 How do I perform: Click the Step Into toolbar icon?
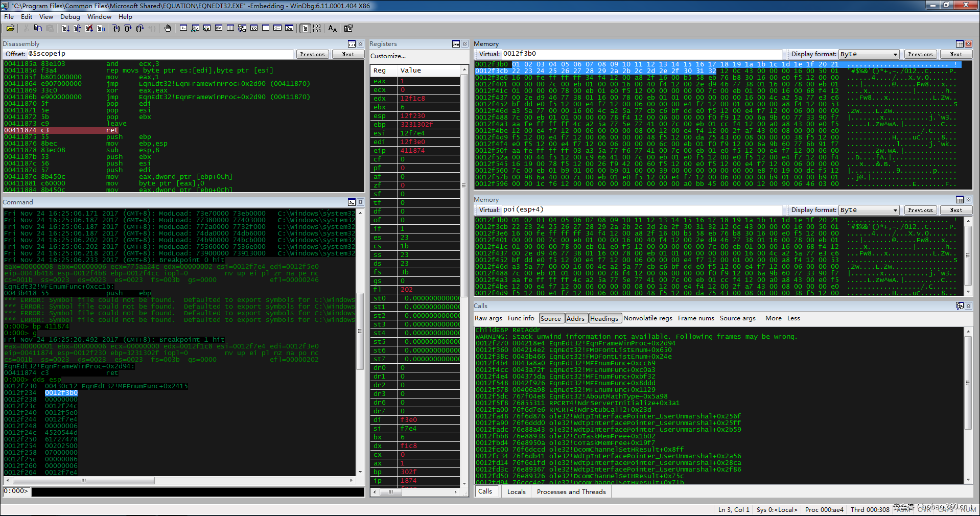pyautogui.click(x=116, y=29)
